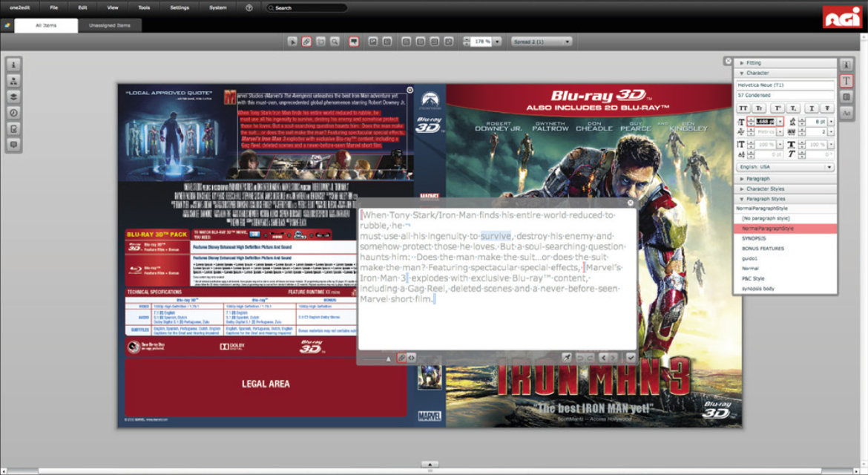This screenshot has width=868, height=475.
Task: Open the info icon on right panel strip
Action: [846, 65]
